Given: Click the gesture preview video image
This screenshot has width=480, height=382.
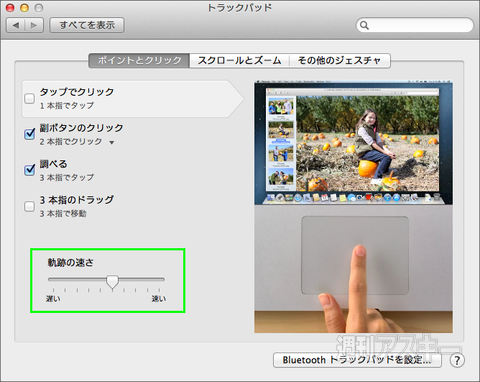Looking at the screenshot, I should [x=353, y=207].
